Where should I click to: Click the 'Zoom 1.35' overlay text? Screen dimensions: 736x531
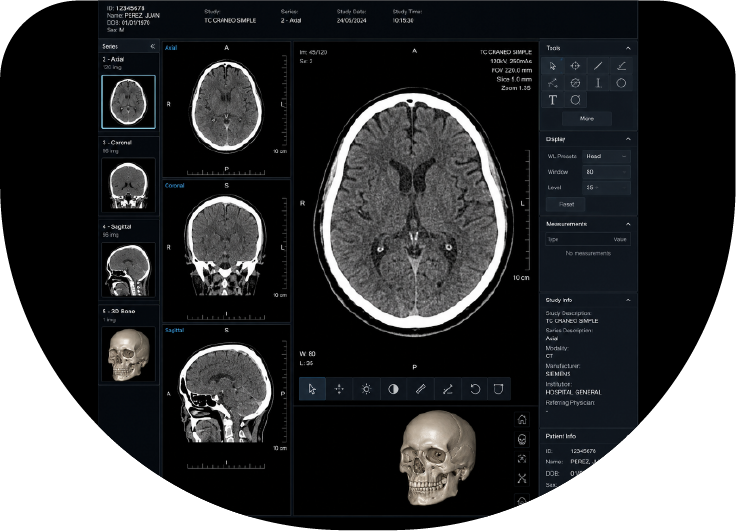tap(515, 88)
